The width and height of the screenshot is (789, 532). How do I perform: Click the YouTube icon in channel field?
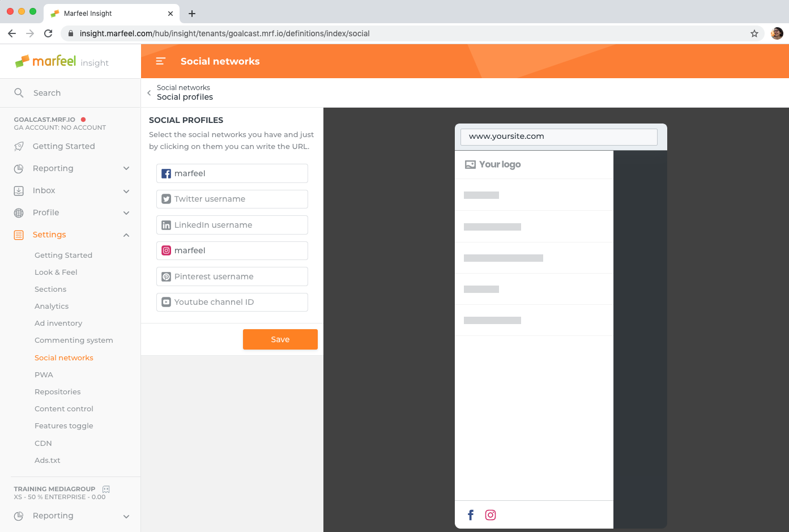click(x=166, y=302)
